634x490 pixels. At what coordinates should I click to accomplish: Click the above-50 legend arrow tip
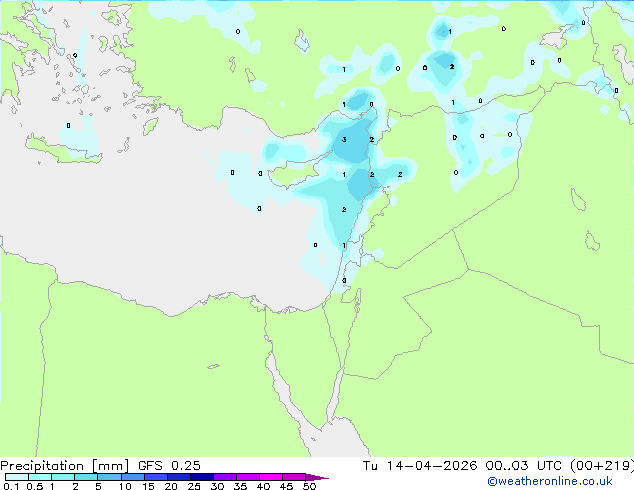tap(317, 477)
